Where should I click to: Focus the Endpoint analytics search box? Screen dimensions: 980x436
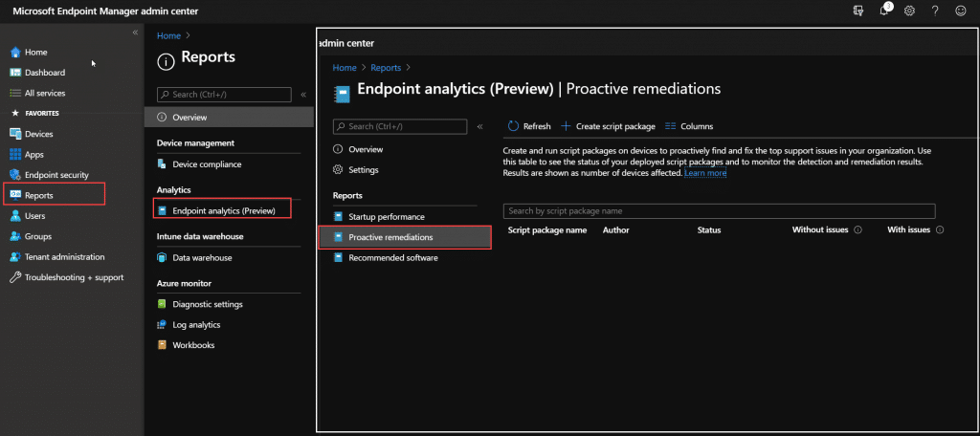coord(400,127)
